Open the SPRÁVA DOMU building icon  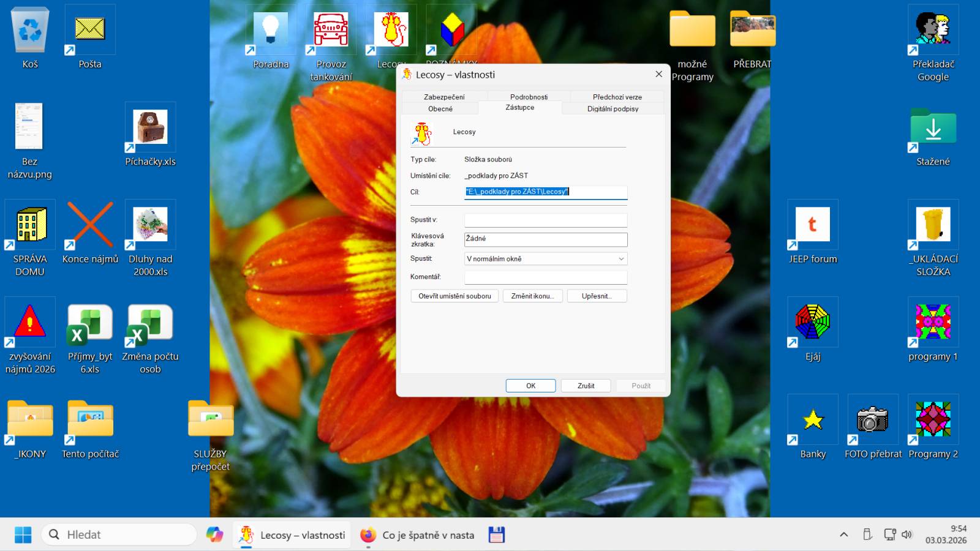coord(30,225)
